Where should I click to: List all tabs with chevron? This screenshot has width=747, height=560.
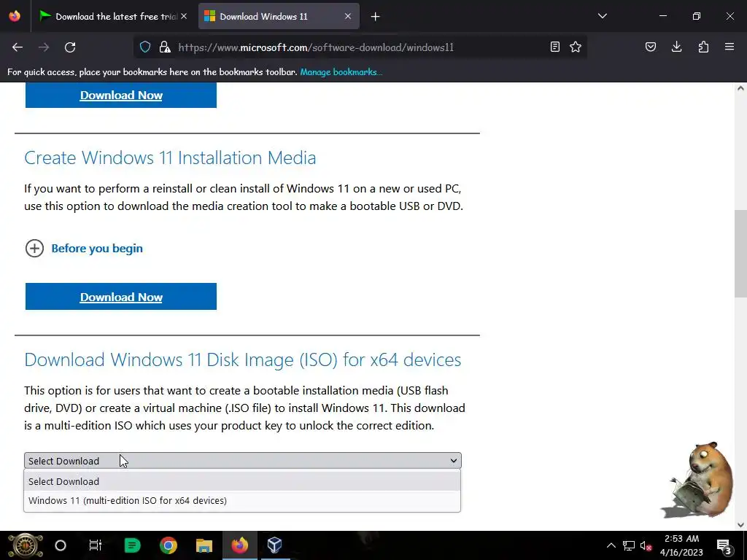click(x=602, y=16)
